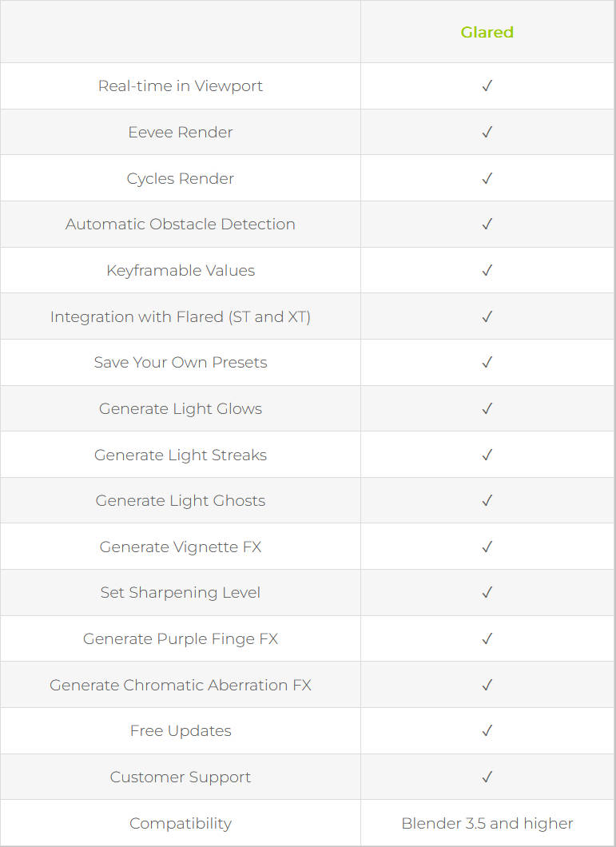Click the Compatibility row label
This screenshot has width=616, height=847.
(x=181, y=823)
